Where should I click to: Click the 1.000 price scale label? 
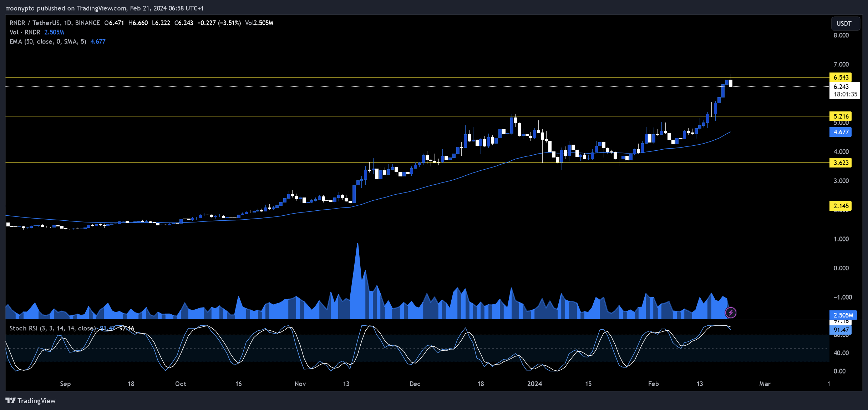coord(841,239)
